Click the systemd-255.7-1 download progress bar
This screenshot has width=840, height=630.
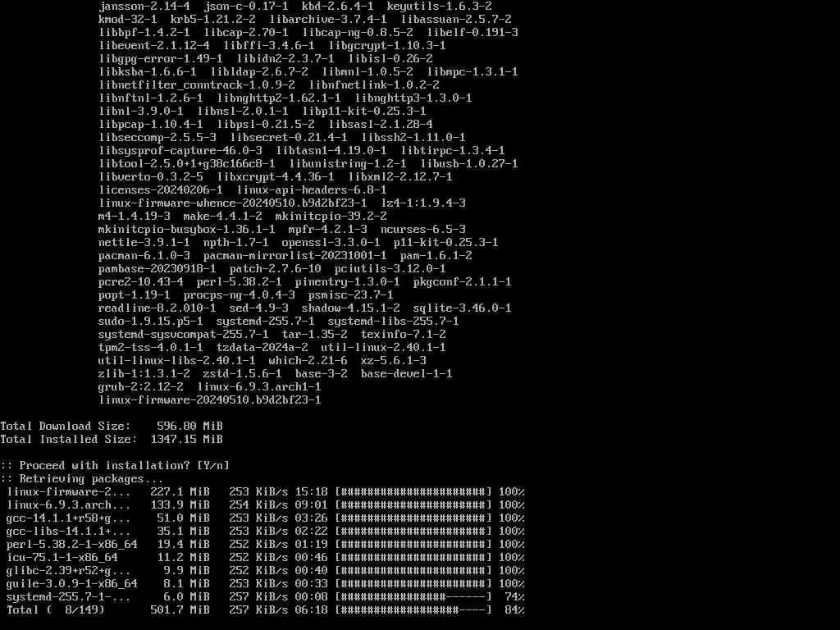tap(413, 597)
